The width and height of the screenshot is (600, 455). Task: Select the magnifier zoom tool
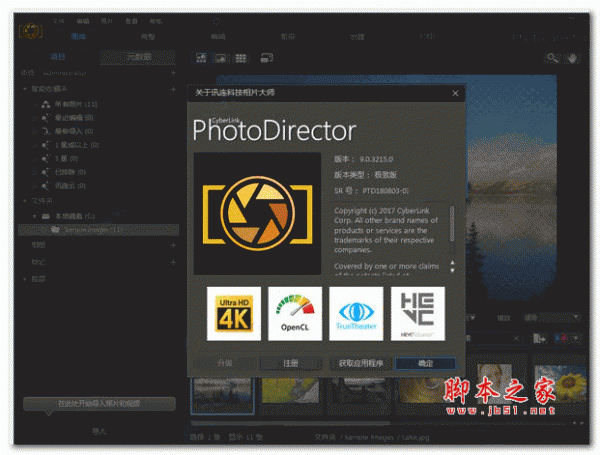(552, 58)
